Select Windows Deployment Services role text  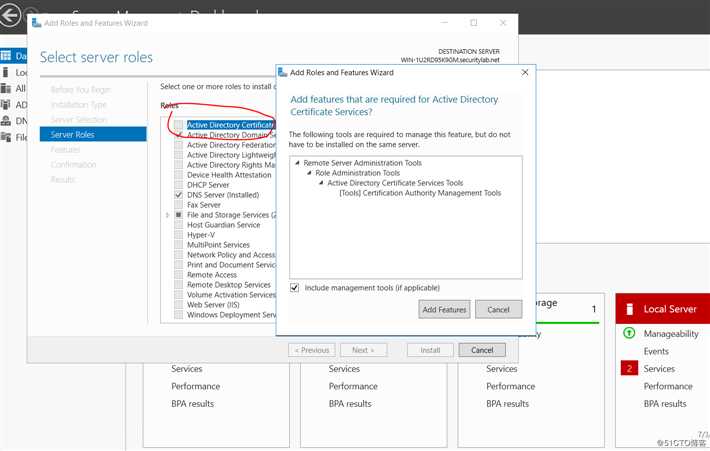click(x=231, y=315)
